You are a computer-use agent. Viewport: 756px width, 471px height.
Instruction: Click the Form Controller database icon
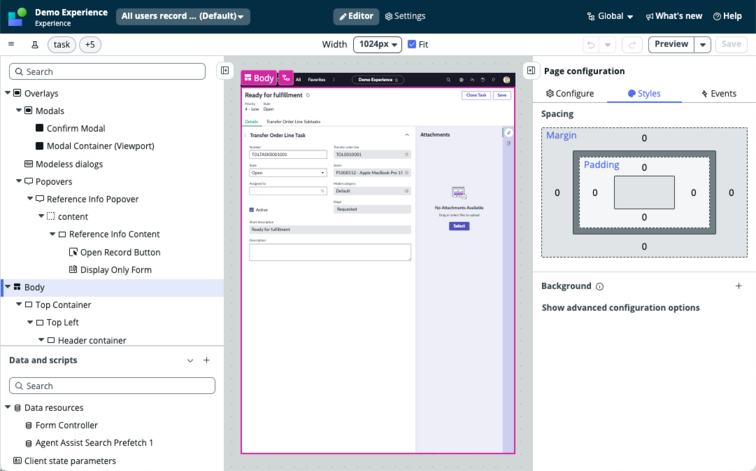(28, 425)
